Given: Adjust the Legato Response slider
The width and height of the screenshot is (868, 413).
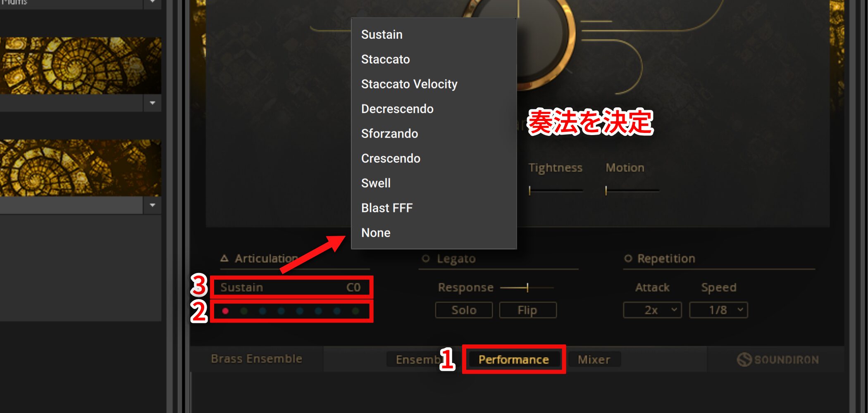Looking at the screenshot, I should click(527, 287).
